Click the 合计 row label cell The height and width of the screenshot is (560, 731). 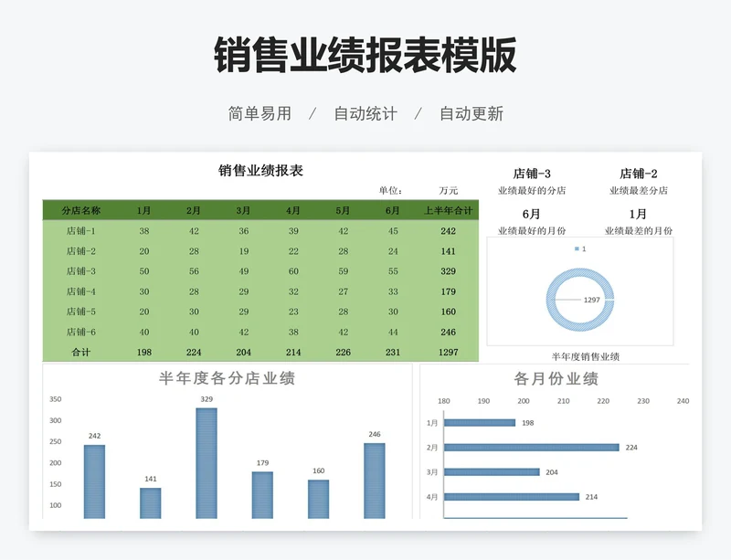pyautogui.click(x=81, y=352)
